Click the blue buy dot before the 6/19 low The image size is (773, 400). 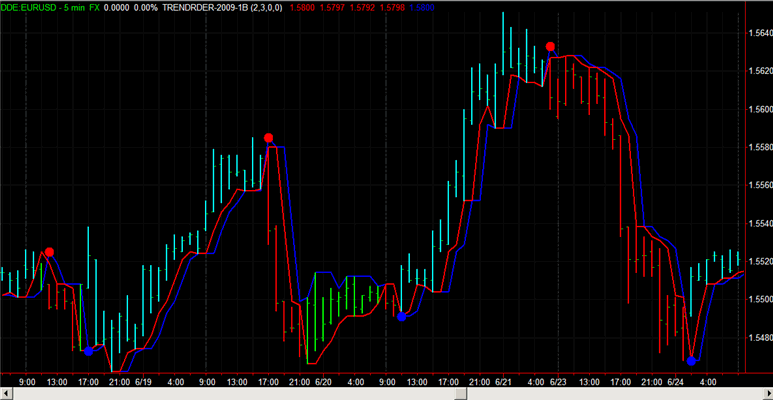[x=88, y=351]
